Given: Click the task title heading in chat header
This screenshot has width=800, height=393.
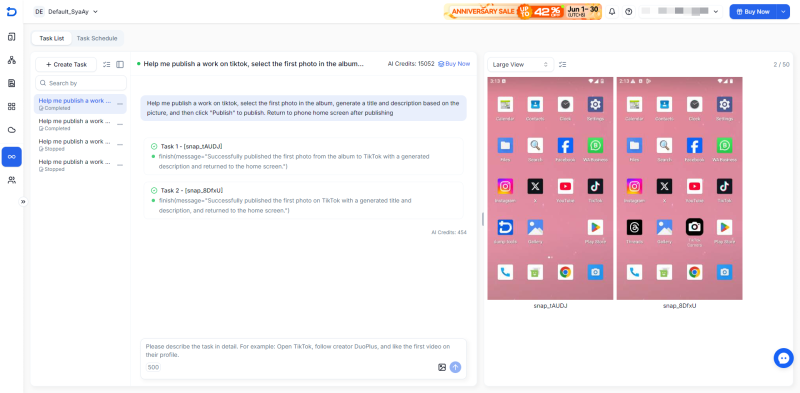Looking at the screenshot, I should coord(254,64).
